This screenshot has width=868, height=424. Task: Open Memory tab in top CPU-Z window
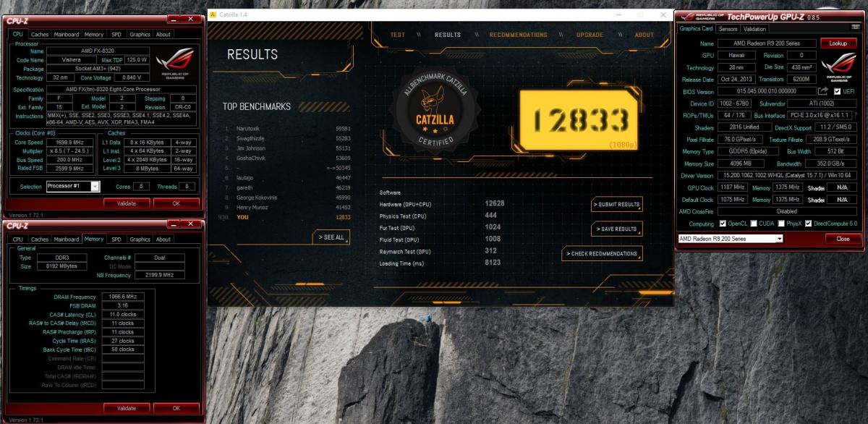pyautogui.click(x=93, y=34)
